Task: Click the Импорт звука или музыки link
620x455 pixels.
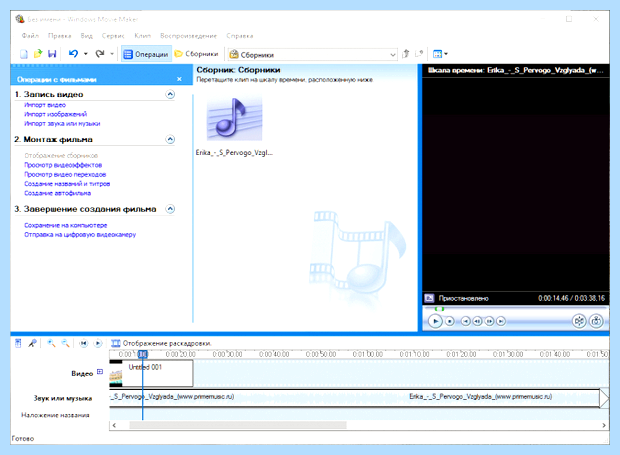Action: point(62,124)
